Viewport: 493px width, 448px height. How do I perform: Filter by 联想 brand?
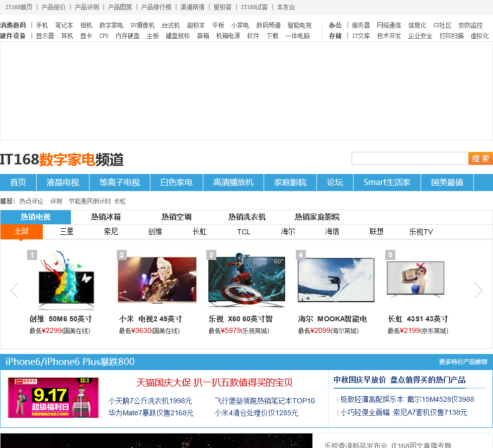376,232
